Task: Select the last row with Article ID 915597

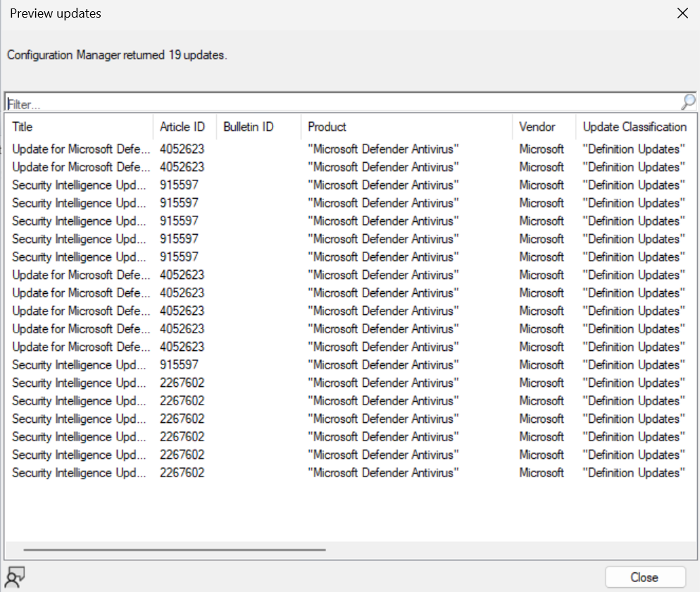Action: [81, 364]
